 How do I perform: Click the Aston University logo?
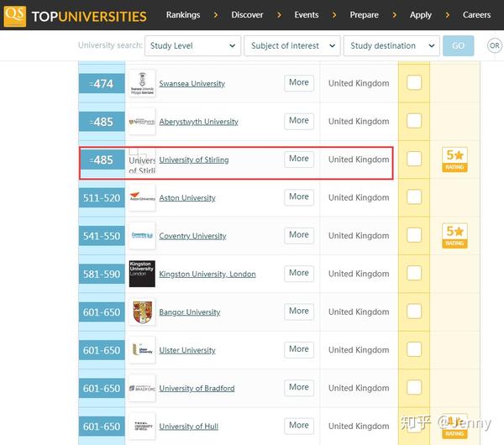(142, 197)
